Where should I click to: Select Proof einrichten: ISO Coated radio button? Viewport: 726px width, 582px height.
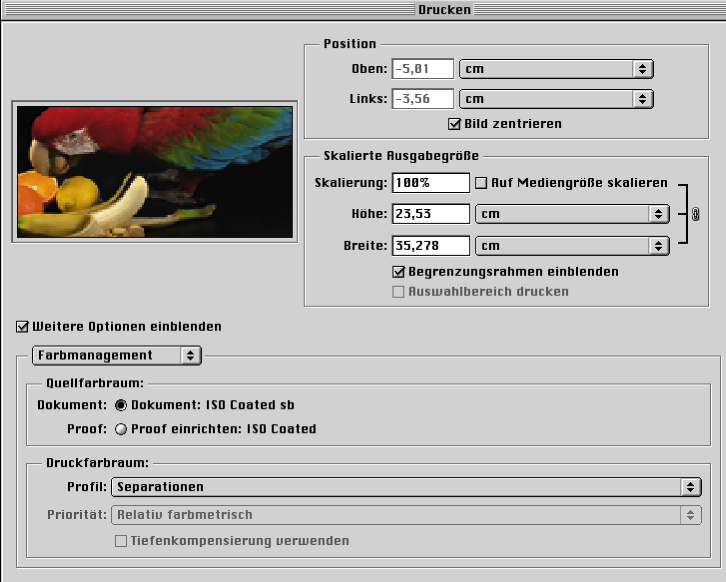[x=121, y=429]
